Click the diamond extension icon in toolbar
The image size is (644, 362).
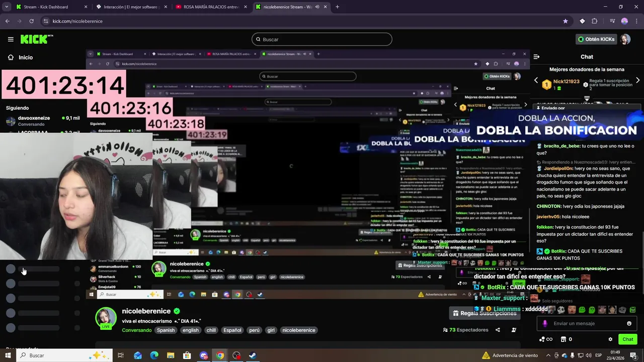point(582,21)
